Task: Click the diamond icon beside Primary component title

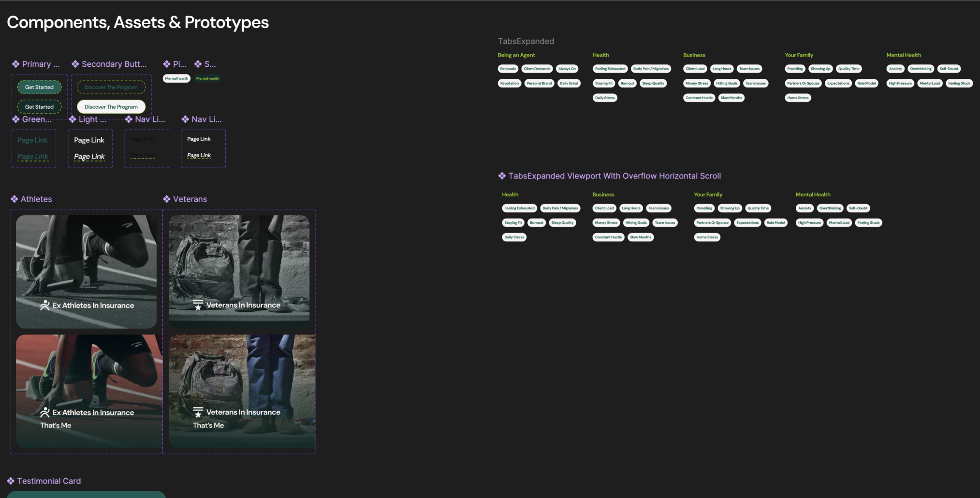Action: tap(15, 63)
